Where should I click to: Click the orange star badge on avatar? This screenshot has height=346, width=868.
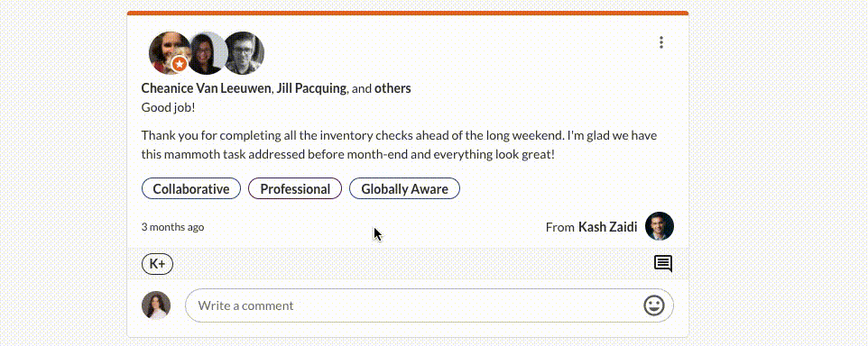[179, 65]
